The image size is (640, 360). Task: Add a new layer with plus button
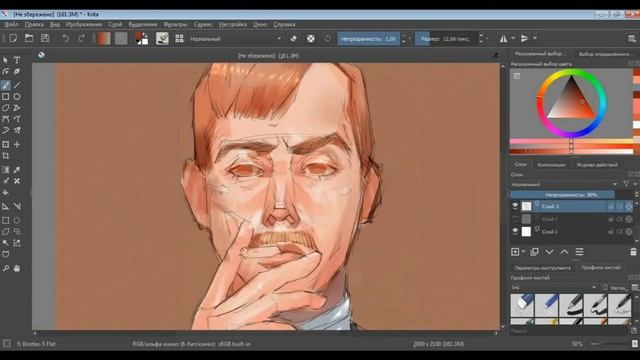tap(515, 252)
